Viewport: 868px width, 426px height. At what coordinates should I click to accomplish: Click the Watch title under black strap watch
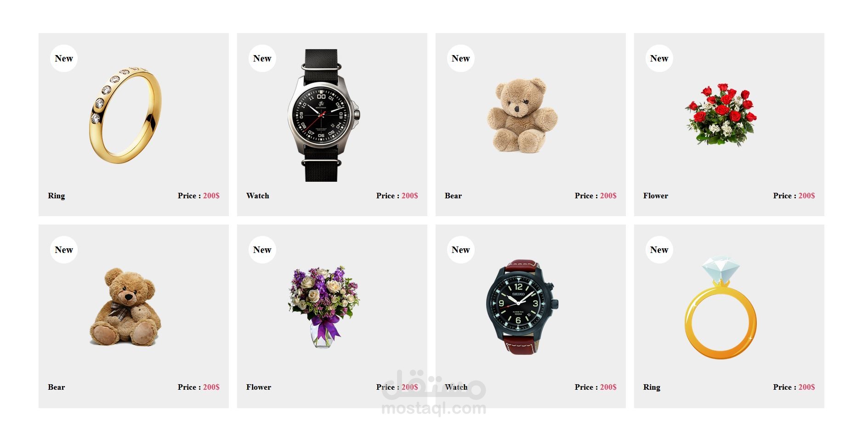tap(258, 196)
